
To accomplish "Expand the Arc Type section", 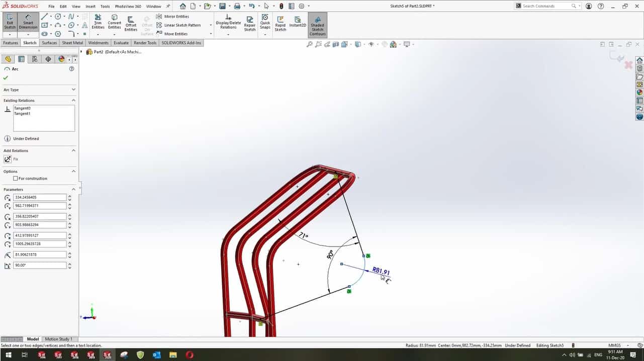I will coord(73,90).
